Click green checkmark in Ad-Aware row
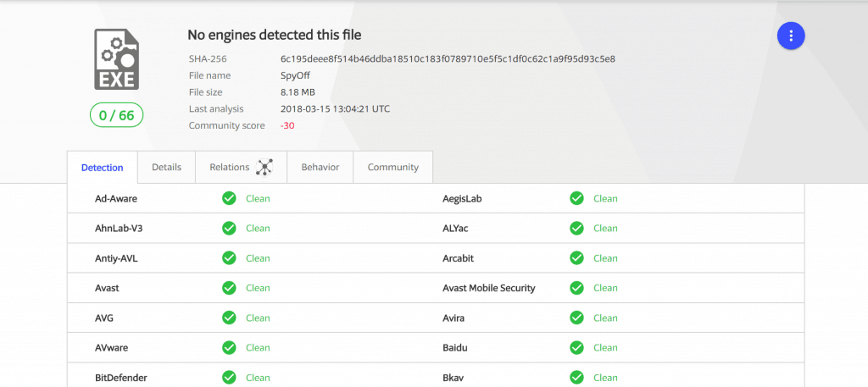 point(229,198)
